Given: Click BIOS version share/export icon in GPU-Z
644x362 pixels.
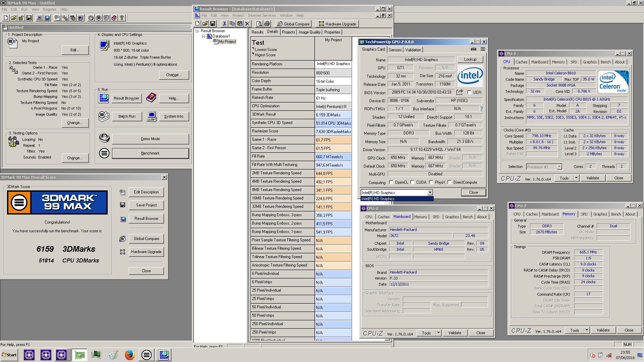Looking at the screenshot, I should (x=460, y=92).
